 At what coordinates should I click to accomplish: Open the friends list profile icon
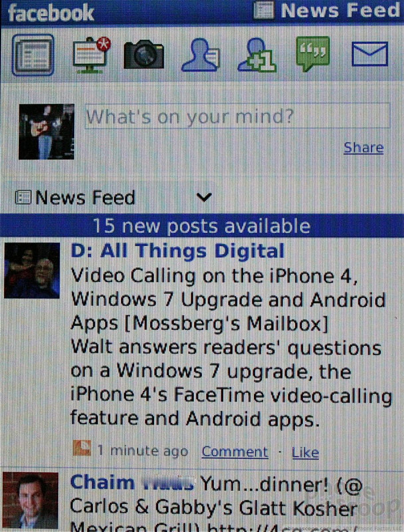pyautogui.click(x=201, y=55)
